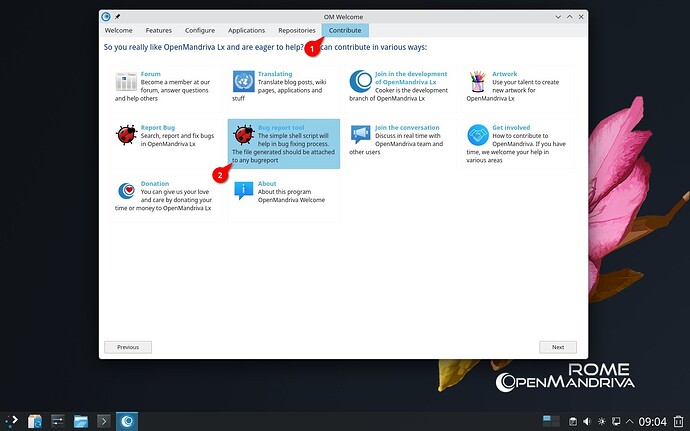Expand the hidden system tray icons arrow
This screenshot has height=431, width=690.
pos(629,421)
